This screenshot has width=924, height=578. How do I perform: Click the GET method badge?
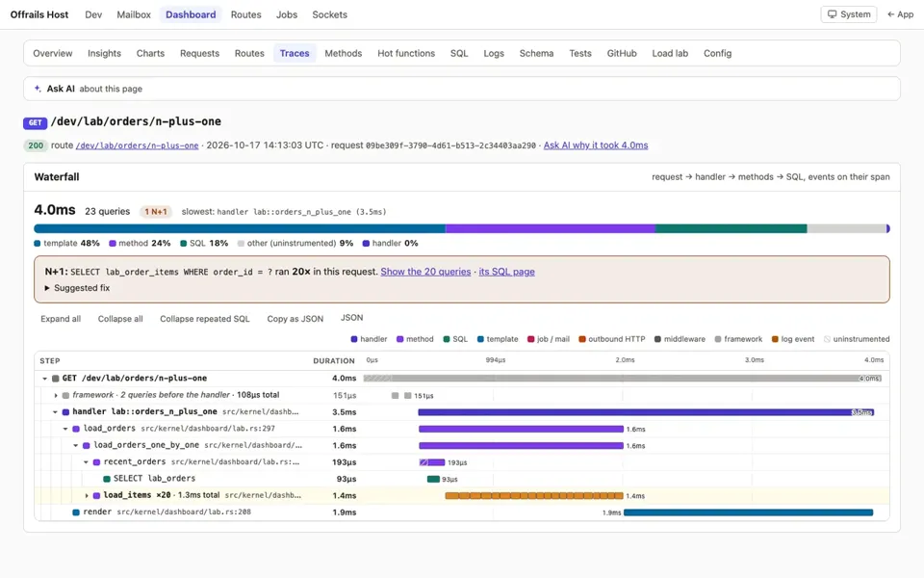[35, 122]
